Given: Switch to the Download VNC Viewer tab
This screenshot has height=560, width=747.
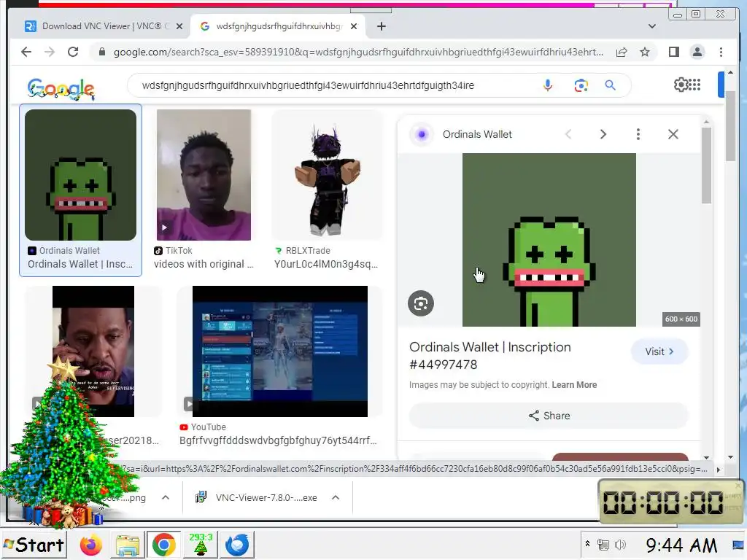Looking at the screenshot, I should pyautogui.click(x=104, y=26).
